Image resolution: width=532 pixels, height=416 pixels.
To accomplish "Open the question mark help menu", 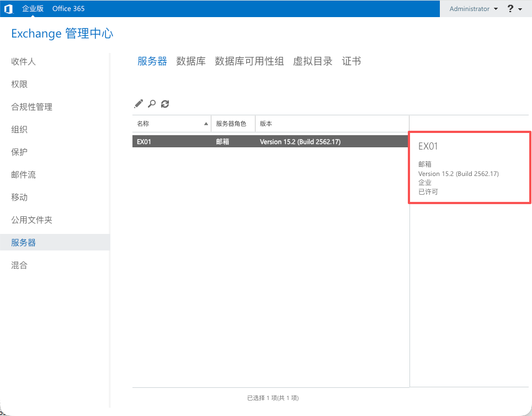I will coord(514,9).
